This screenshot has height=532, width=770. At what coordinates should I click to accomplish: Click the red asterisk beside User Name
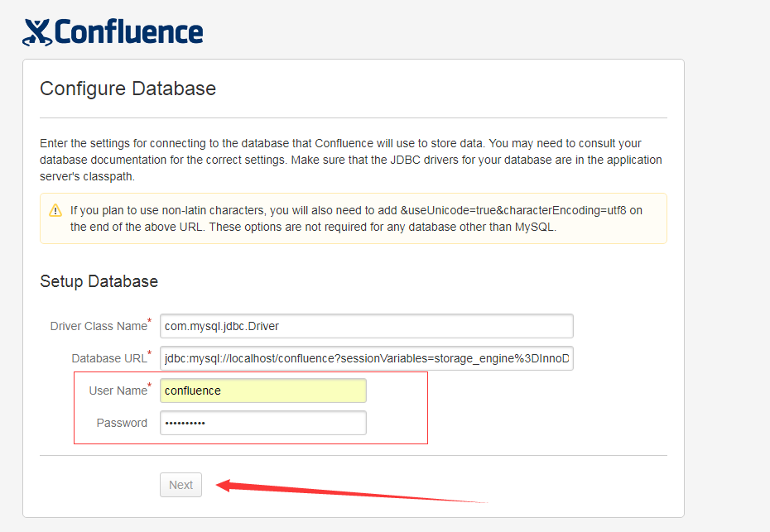149,386
